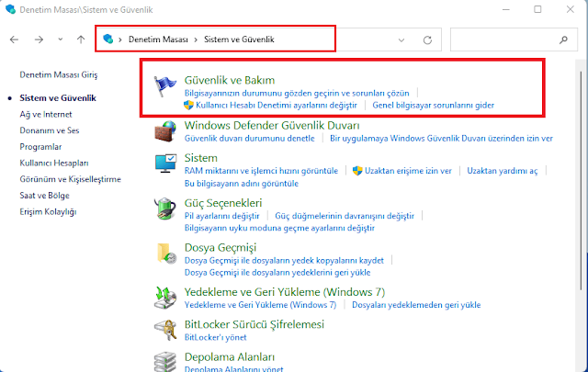
Task: Click Genel bilgisayar sorunlarını gider link
Action: (x=433, y=106)
